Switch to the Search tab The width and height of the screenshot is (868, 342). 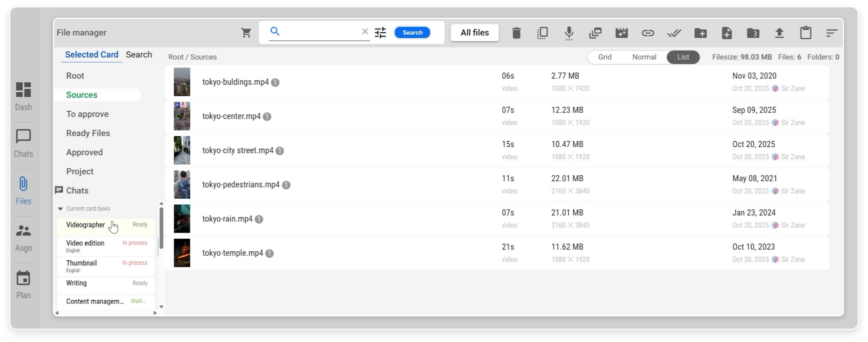pos(139,55)
